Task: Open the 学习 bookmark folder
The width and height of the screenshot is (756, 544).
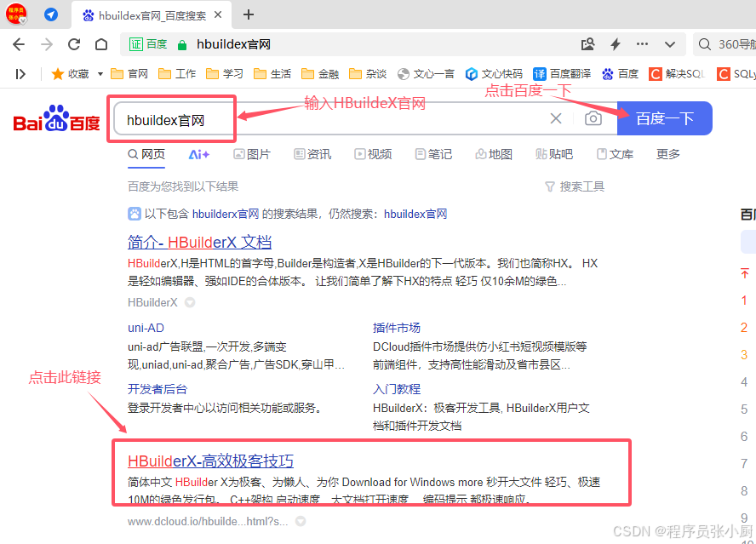Action: click(x=225, y=74)
